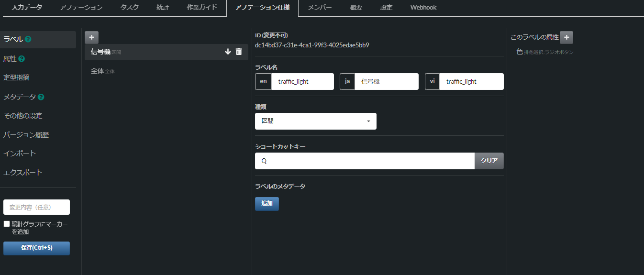Click 追加 button under ラベルのメタデータ

tap(267, 204)
